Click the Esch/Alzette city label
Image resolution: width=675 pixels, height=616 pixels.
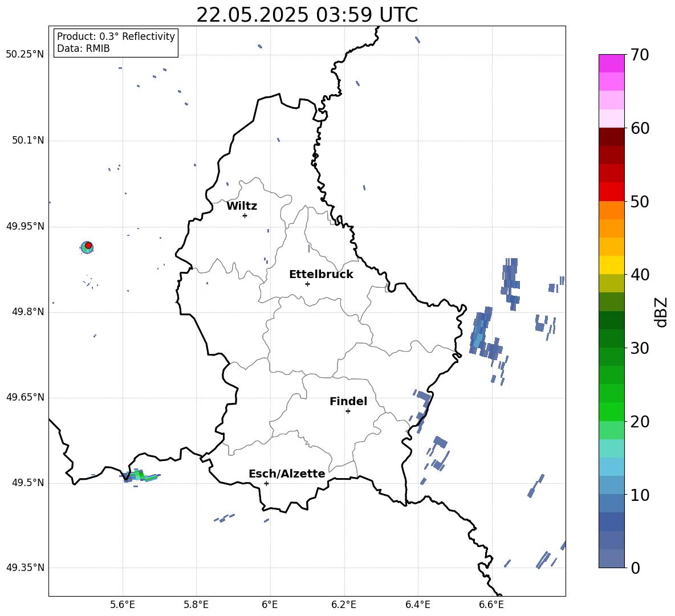coord(287,474)
